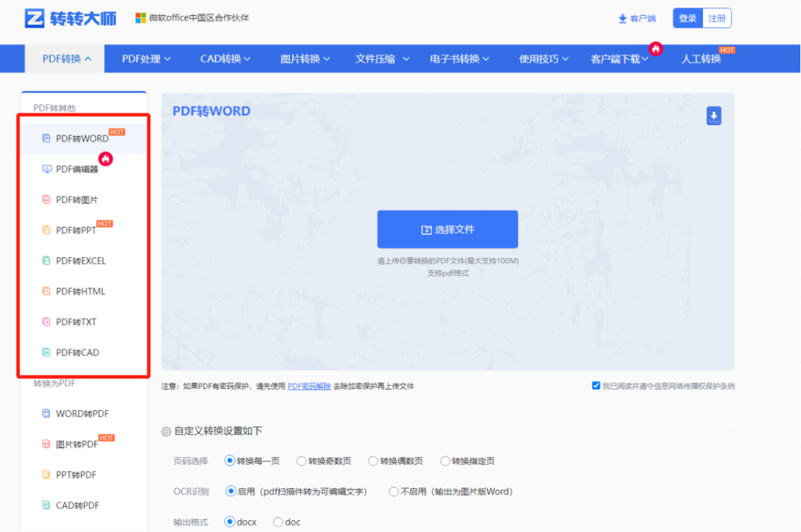Select doc output format
The height and width of the screenshot is (532, 801).
(278, 522)
